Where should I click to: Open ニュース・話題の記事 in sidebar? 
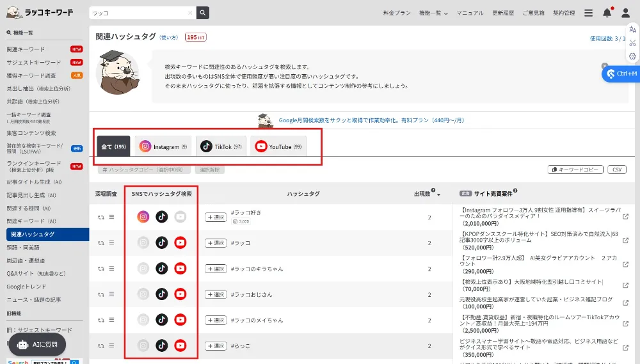coord(34,299)
